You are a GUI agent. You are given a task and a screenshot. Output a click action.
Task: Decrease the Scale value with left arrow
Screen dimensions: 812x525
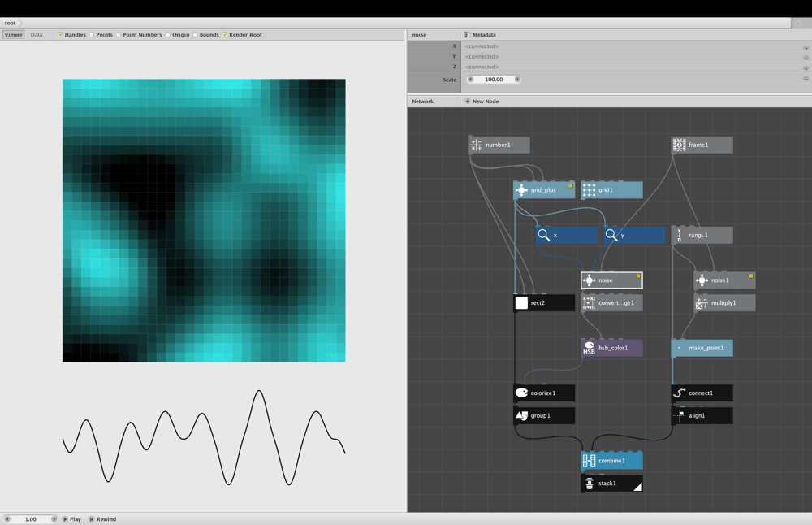click(471, 80)
